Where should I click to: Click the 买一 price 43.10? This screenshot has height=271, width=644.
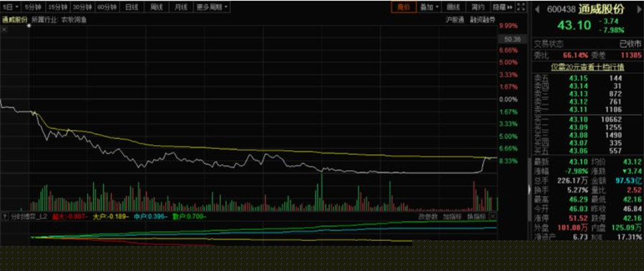coord(578,119)
